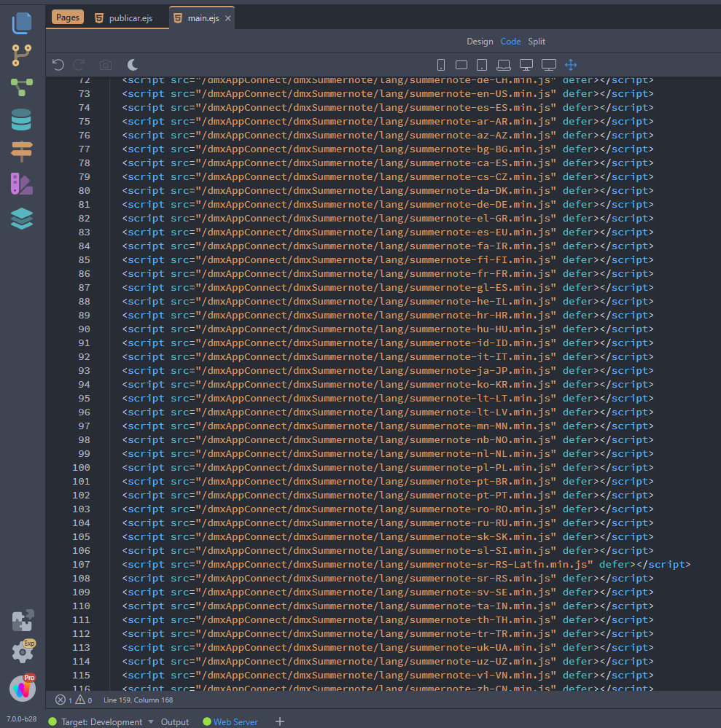Screen dimensions: 721x728
Task: Click the warning triangle in status bar
Action: (80, 700)
